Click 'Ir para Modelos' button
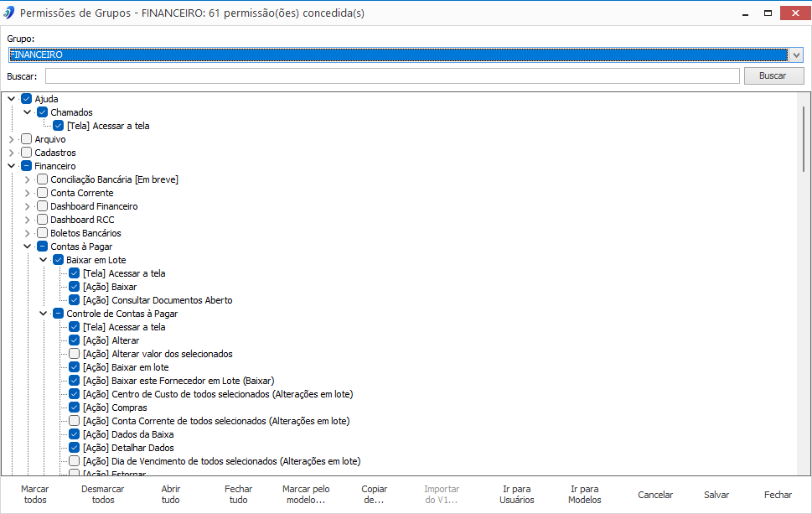Image resolution: width=812 pixels, height=514 pixels. click(x=585, y=495)
